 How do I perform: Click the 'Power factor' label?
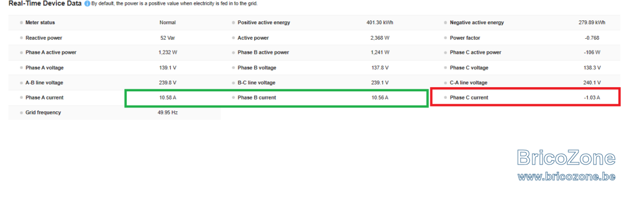click(x=465, y=38)
